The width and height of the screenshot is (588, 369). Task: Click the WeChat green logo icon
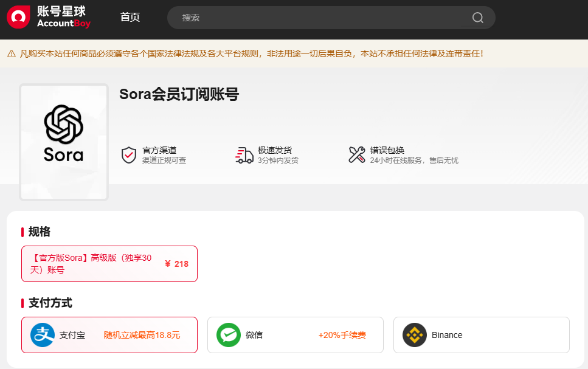tap(229, 335)
